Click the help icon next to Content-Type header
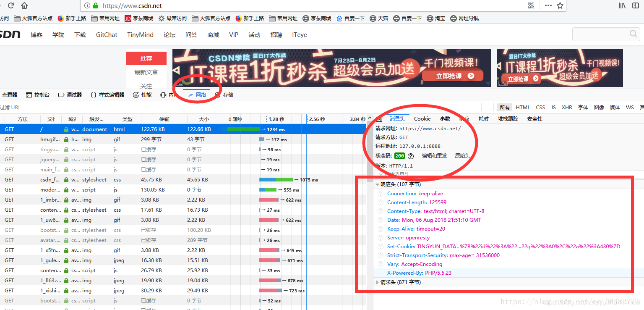The width and height of the screenshot is (644, 310). click(x=381, y=211)
